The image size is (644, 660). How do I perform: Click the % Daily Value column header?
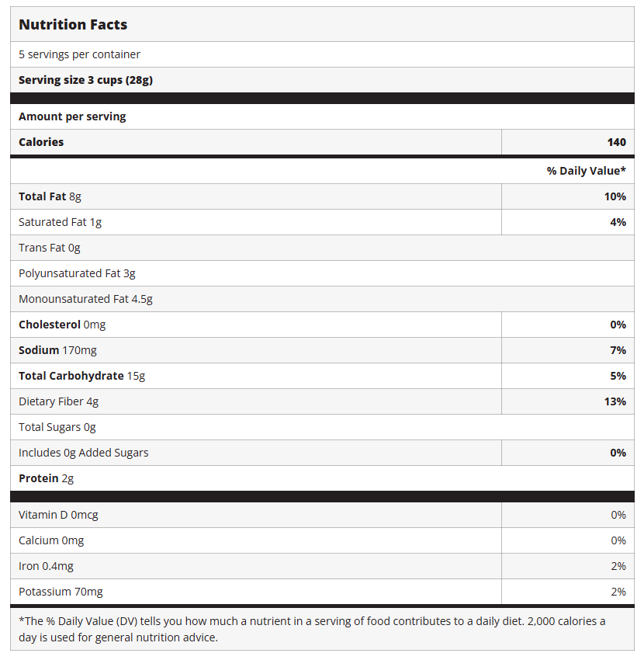tap(586, 171)
